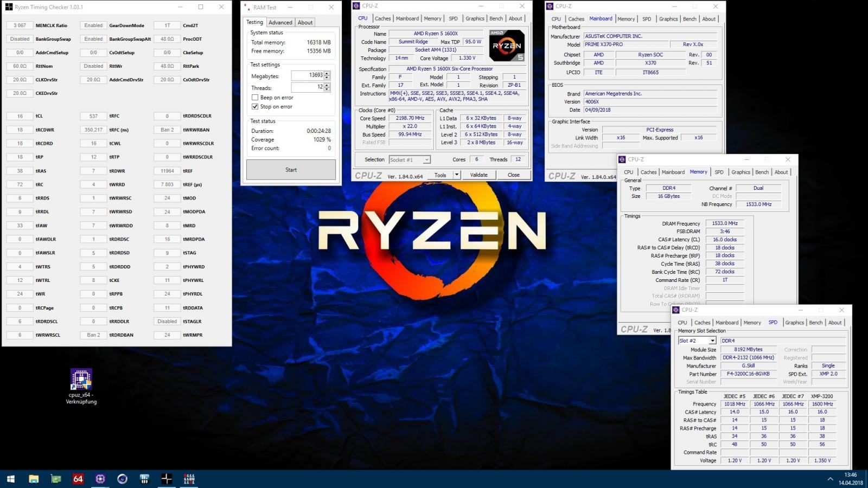Open the Mainboard tab in CPU-Z Memory window
The image size is (868, 488).
673,172
